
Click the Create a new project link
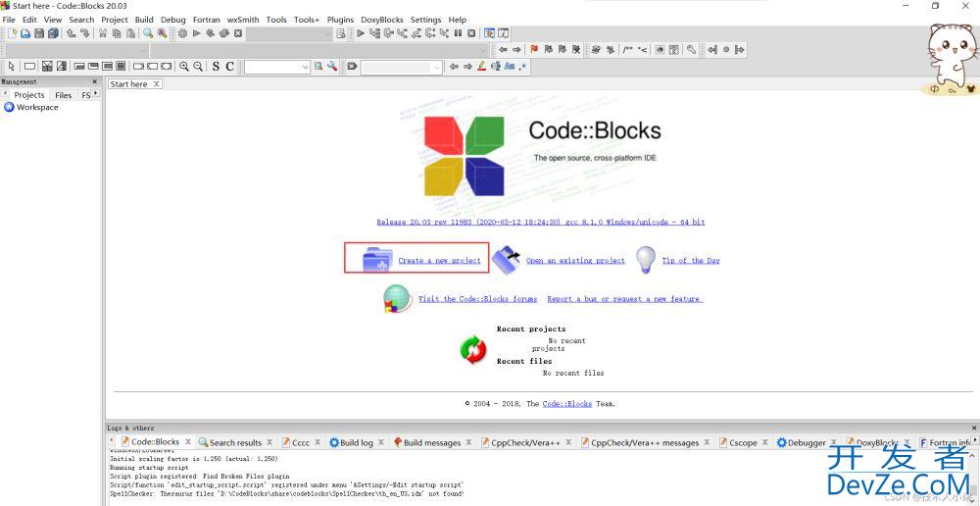tap(439, 260)
